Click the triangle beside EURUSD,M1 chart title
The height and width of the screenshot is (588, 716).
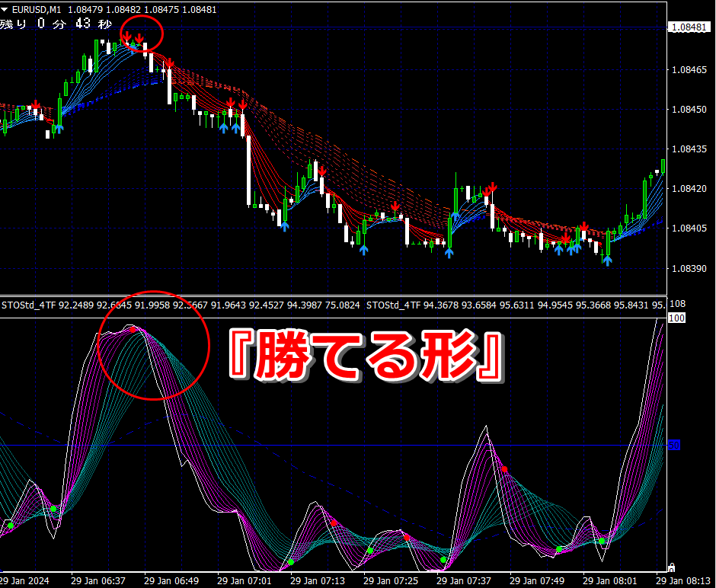pos(4,10)
